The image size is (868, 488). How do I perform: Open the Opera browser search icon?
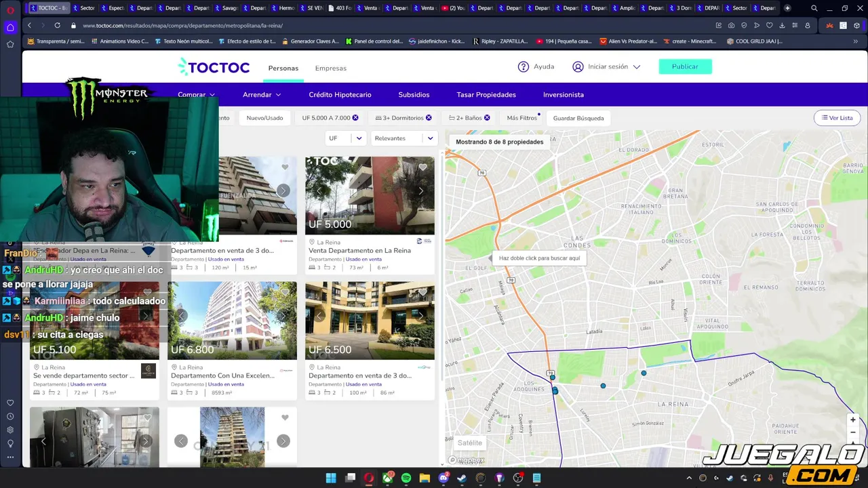pos(814,8)
